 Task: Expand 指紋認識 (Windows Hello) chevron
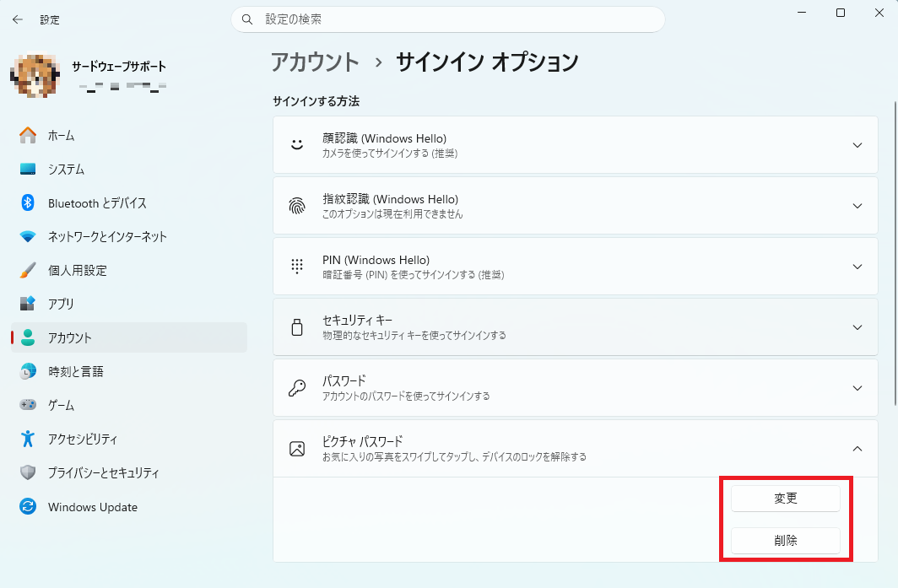(x=857, y=206)
